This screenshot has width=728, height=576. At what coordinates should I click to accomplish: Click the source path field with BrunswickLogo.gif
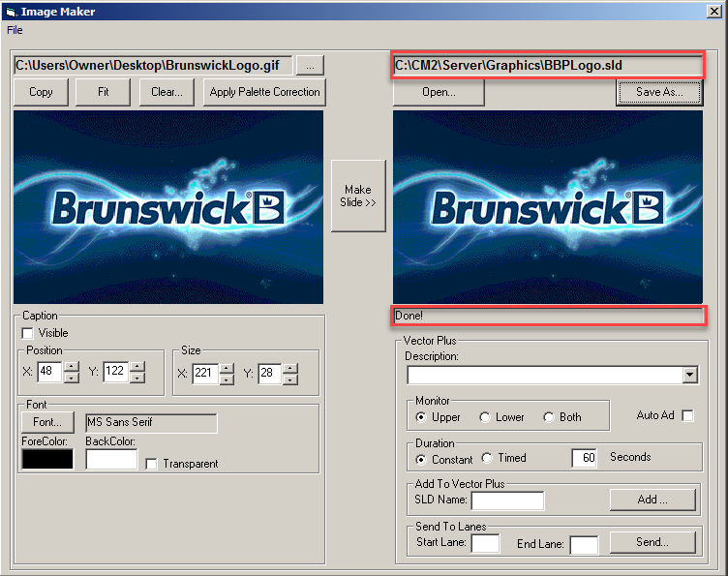pyautogui.click(x=153, y=65)
